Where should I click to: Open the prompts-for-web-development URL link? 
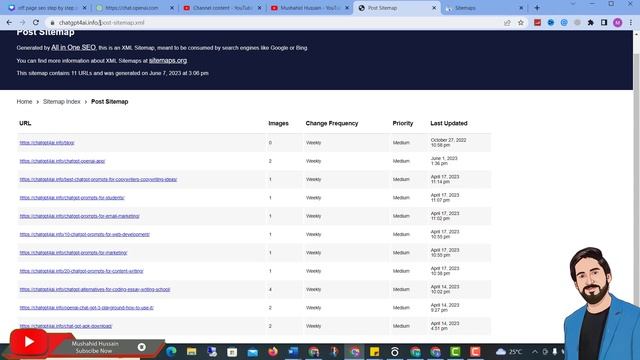click(x=84, y=234)
